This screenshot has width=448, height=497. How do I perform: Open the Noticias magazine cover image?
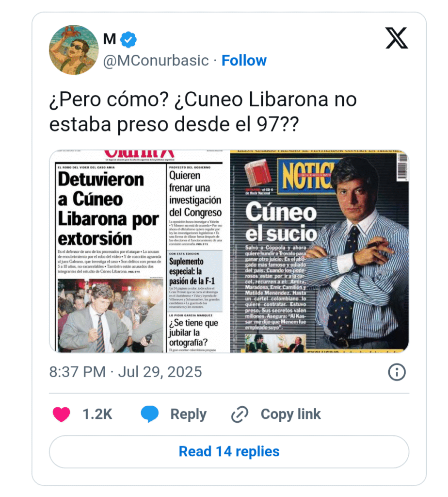tap(320, 251)
